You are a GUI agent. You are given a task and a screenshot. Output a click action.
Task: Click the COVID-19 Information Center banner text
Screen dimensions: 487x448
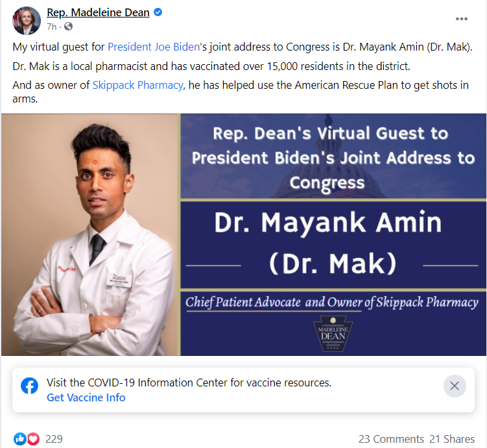189,383
